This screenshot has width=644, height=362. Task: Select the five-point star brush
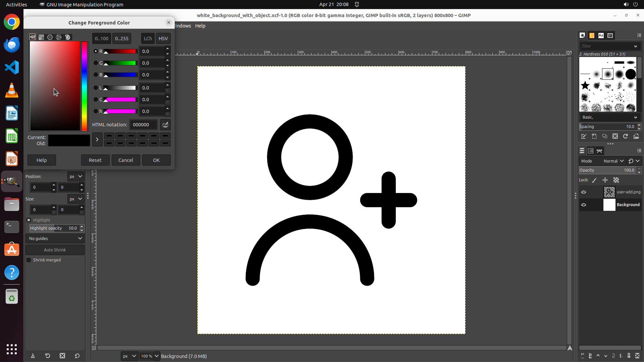pyautogui.click(x=585, y=85)
